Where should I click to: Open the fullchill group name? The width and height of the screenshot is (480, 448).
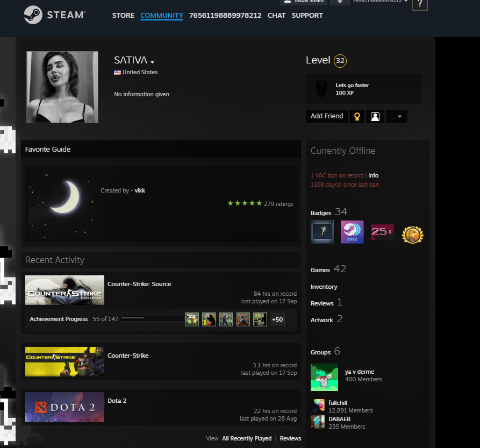click(x=338, y=403)
